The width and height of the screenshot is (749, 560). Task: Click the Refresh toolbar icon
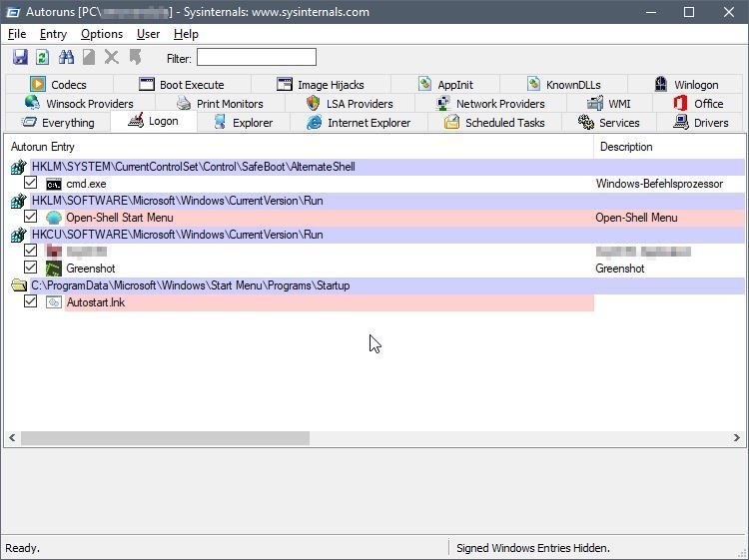(43, 57)
